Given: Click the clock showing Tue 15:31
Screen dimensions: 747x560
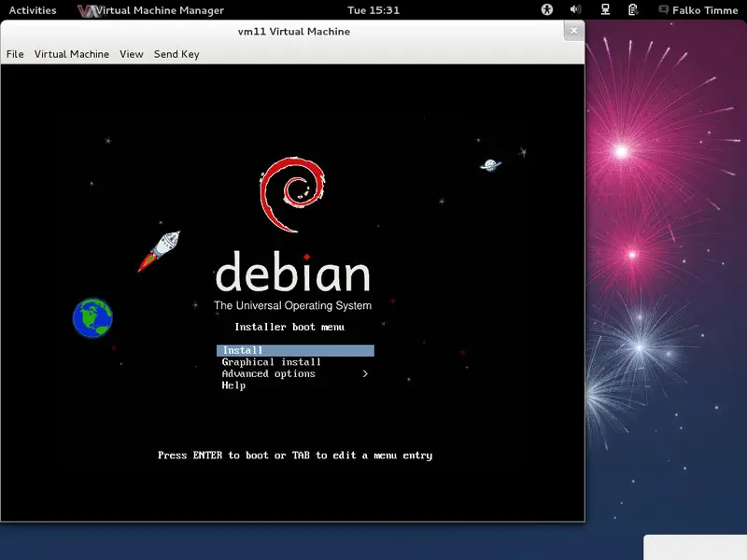Looking at the screenshot, I should click(373, 10).
